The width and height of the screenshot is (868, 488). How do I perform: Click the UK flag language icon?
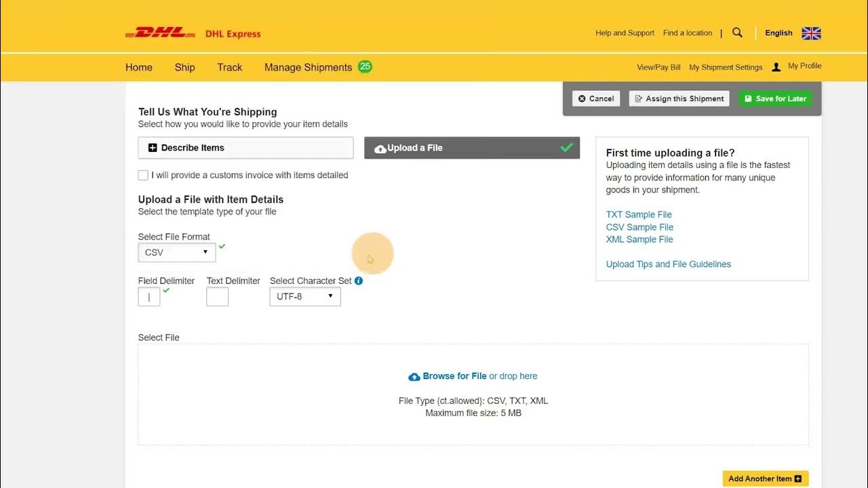pyautogui.click(x=811, y=33)
